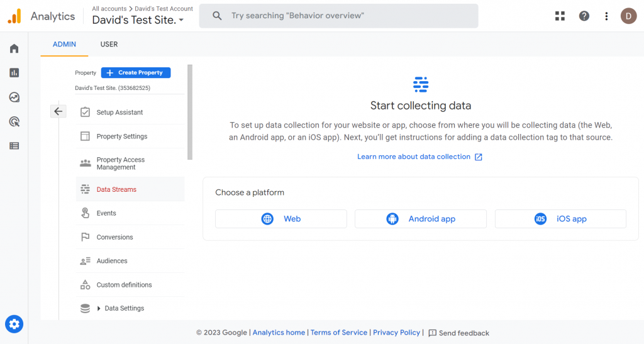This screenshot has width=644, height=344.
Task: Choose the Web platform button
Action: click(x=281, y=219)
